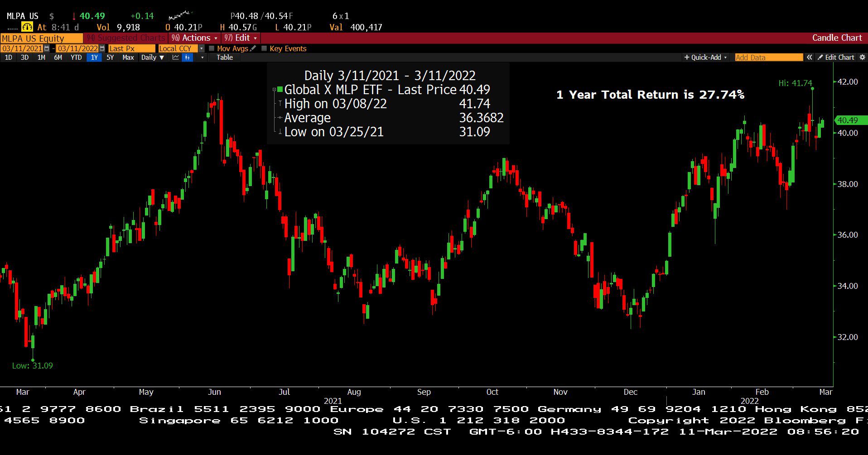Click the Local CCY field
This screenshot has height=455, width=868.
[x=178, y=48]
